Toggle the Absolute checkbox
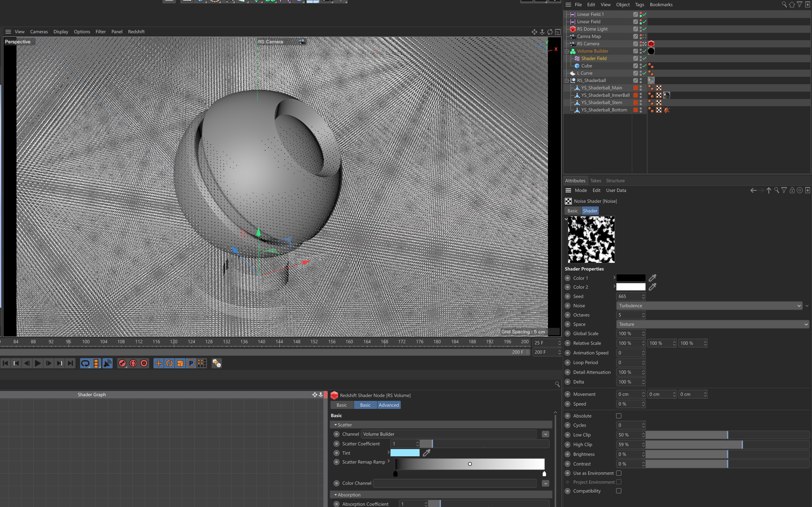Viewport: 812px width, 507px height. click(619, 416)
